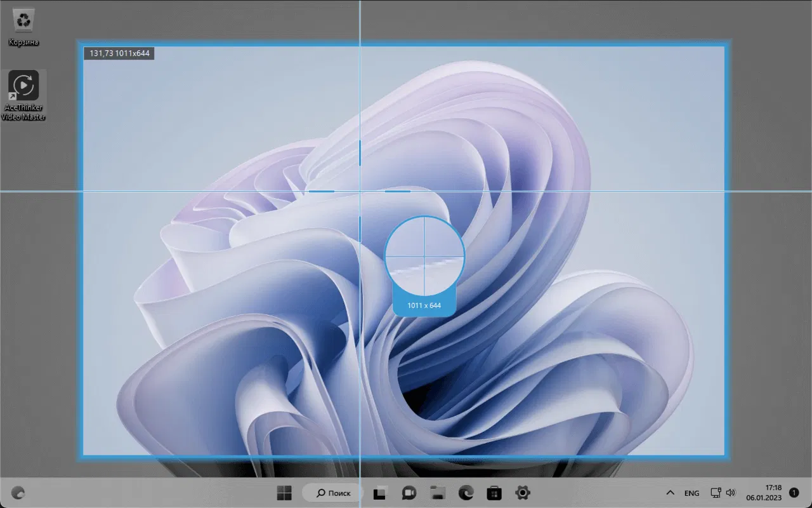Click the 131,73 1011x644 selection label
Image resolution: width=812 pixels, height=508 pixels.
click(119, 53)
